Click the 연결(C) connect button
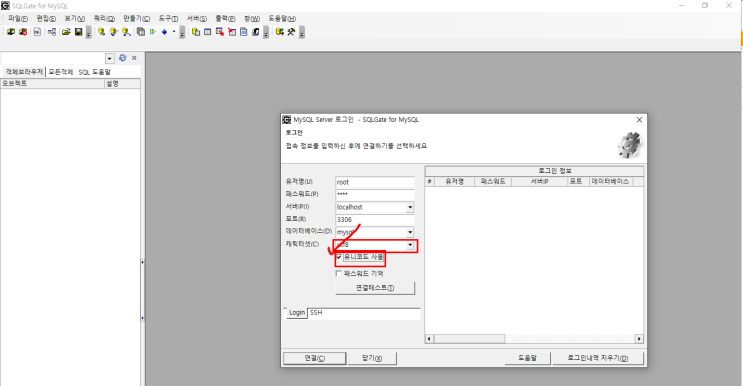This screenshot has height=386, width=743. coord(315,358)
